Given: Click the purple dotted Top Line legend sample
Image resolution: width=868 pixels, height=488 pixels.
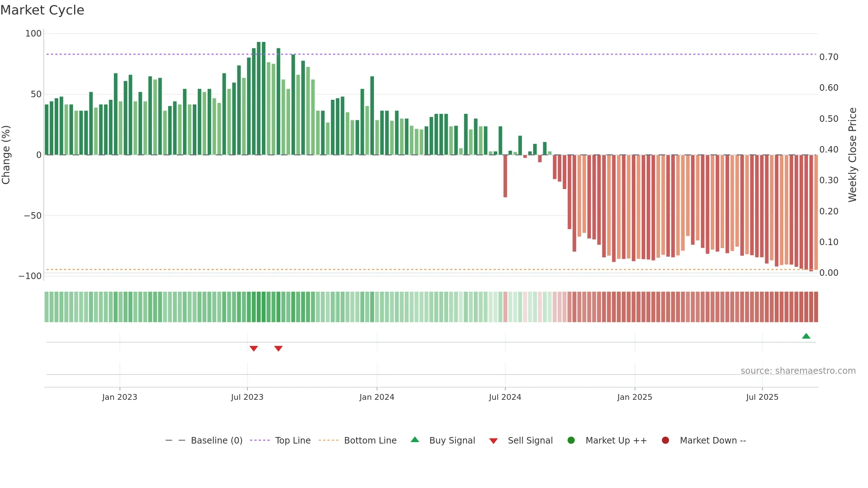Looking at the screenshot, I should [260, 440].
